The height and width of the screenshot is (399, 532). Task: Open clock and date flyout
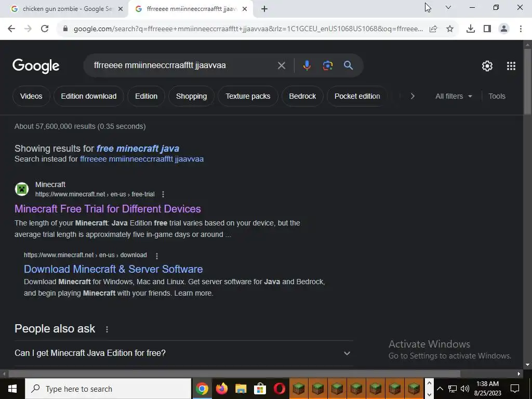click(x=487, y=389)
